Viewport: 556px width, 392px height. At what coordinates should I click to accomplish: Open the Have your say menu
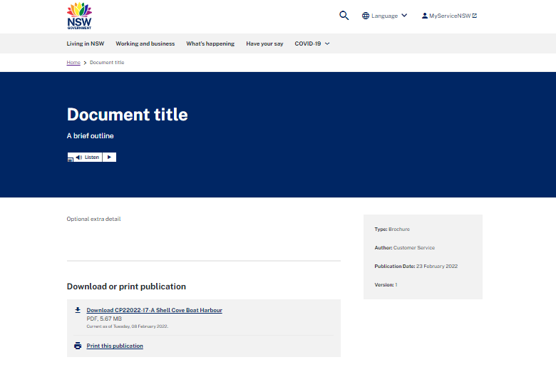point(264,43)
